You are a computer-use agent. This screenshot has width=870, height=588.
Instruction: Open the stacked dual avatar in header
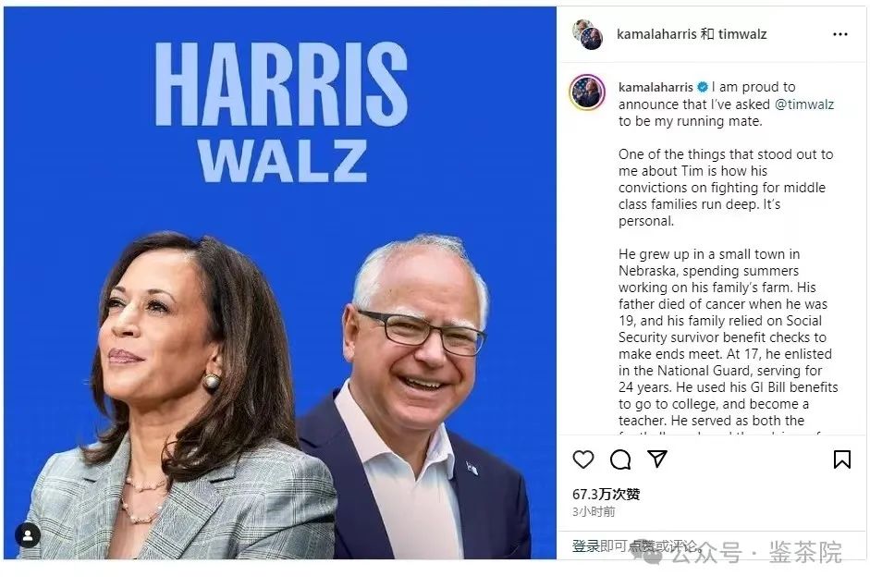[588, 34]
